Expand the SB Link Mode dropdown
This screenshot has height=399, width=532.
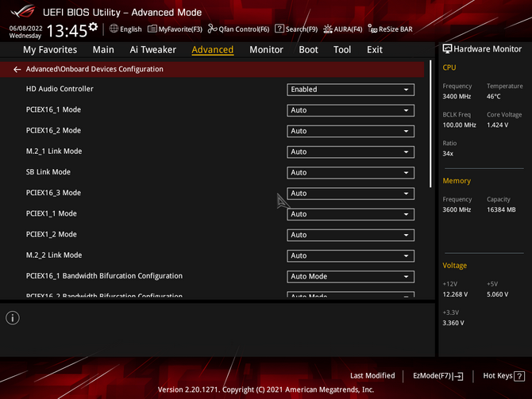pyautogui.click(x=350, y=172)
